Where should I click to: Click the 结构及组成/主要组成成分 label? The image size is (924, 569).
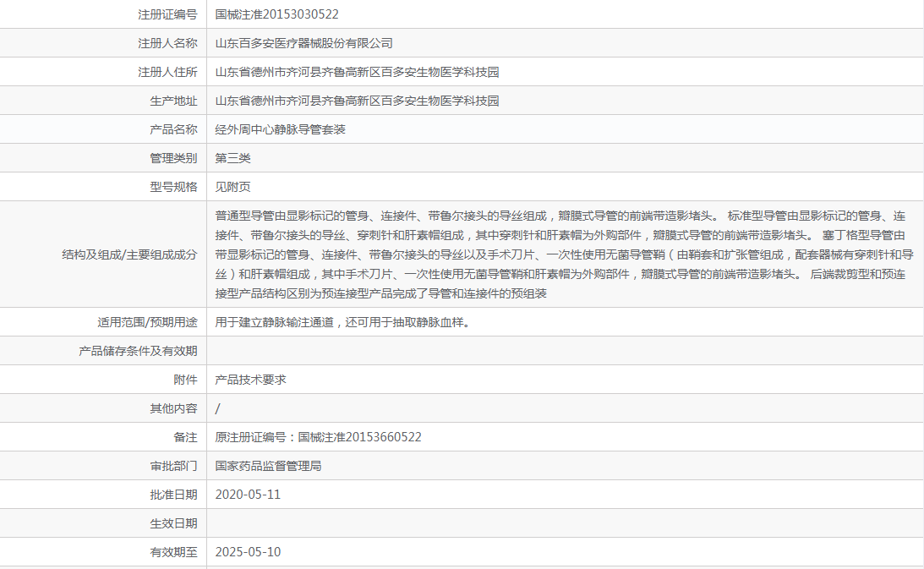pyautogui.click(x=129, y=254)
